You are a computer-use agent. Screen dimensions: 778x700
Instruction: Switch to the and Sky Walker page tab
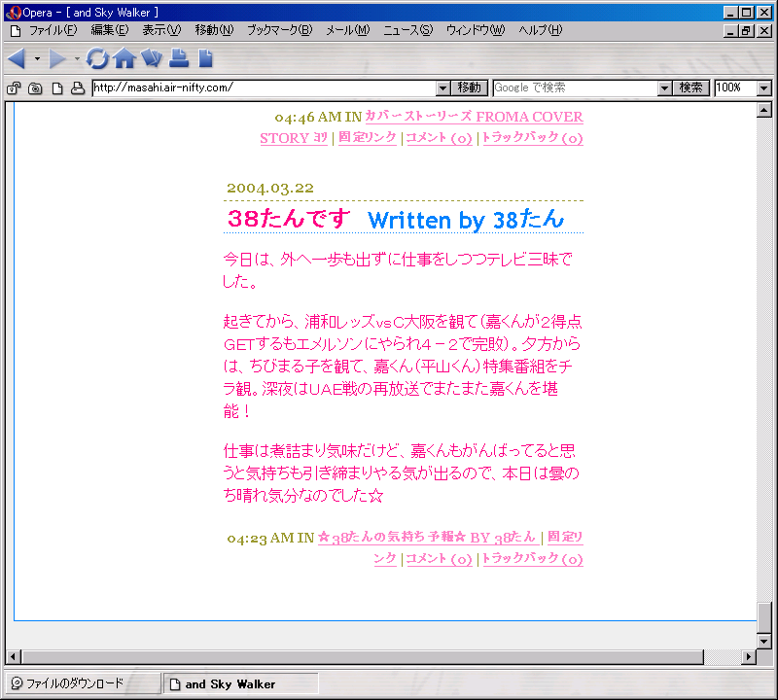[241, 684]
